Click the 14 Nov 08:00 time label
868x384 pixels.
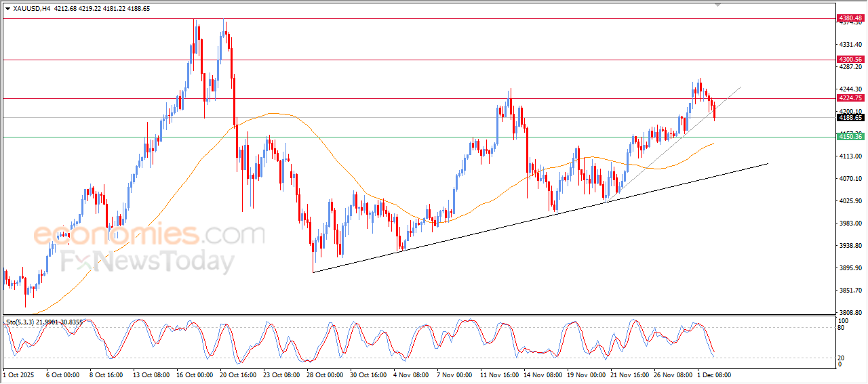point(541,375)
